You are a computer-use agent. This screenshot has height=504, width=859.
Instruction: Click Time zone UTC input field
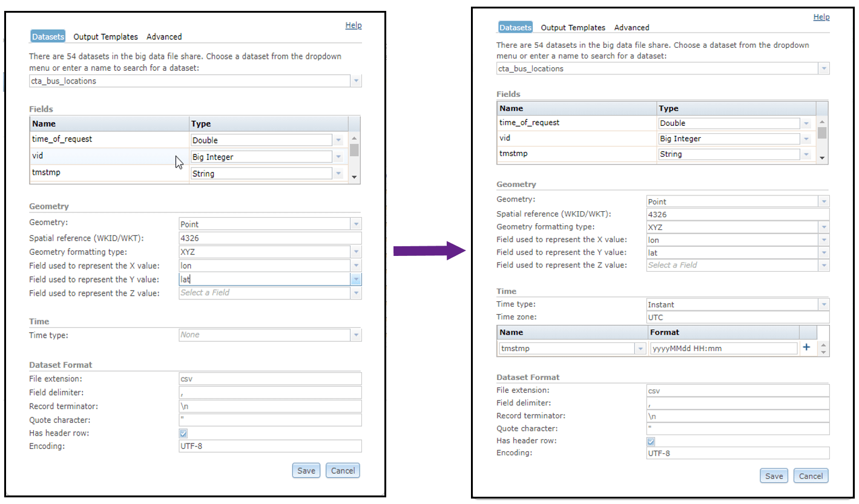pos(737,317)
